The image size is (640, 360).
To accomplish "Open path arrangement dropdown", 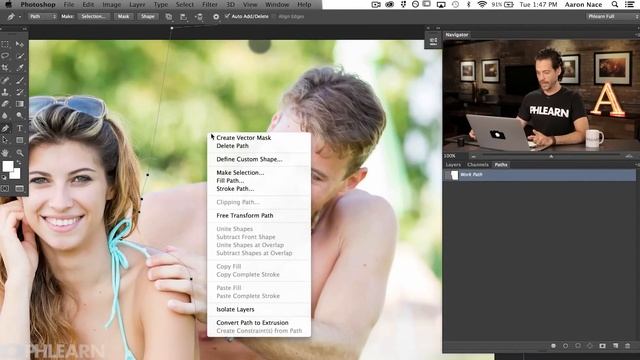I will tap(199, 17).
